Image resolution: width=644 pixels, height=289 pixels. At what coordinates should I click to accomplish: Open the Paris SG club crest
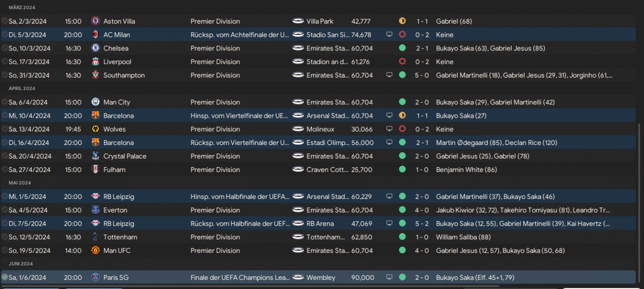tap(96, 277)
